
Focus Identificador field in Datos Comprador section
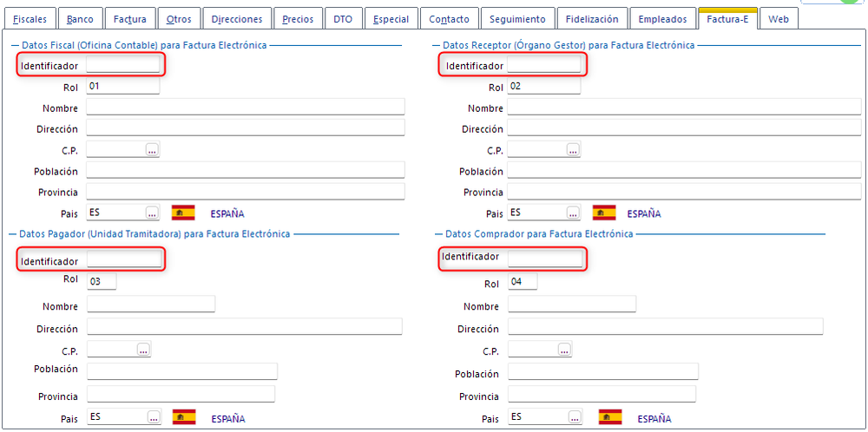(545, 259)
